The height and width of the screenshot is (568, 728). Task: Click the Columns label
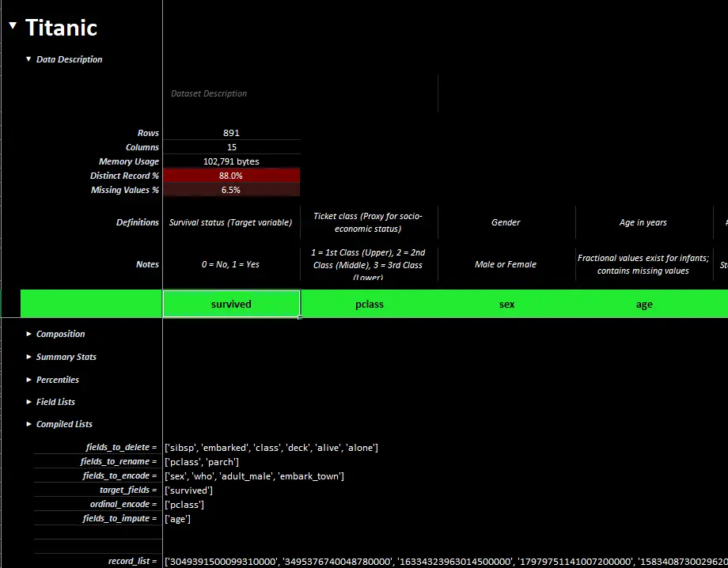click(x=142, y=147)
